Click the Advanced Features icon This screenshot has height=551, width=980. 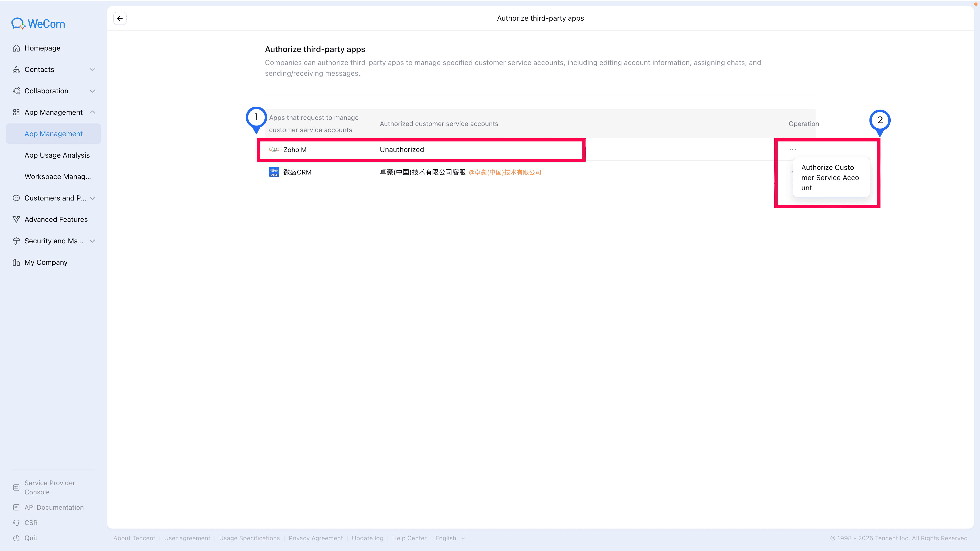click(x=16, y=219)
